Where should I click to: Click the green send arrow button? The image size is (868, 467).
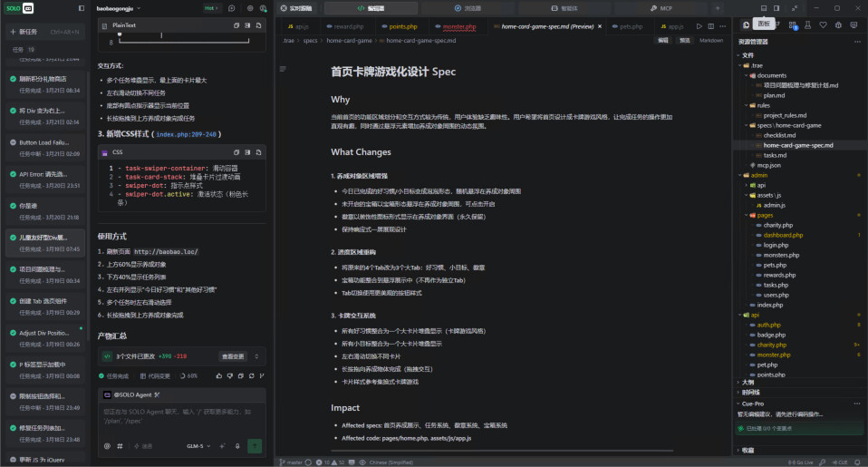pos(255,446)
